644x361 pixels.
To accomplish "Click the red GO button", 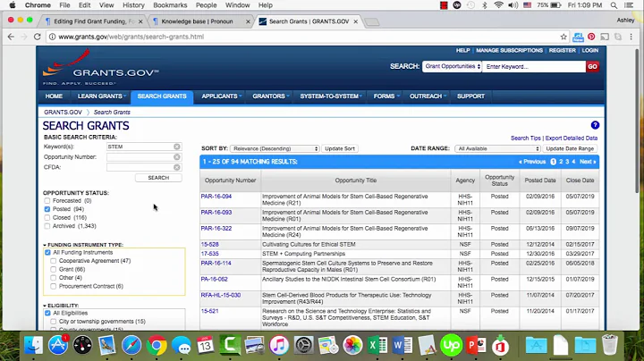I will (592, 66).
